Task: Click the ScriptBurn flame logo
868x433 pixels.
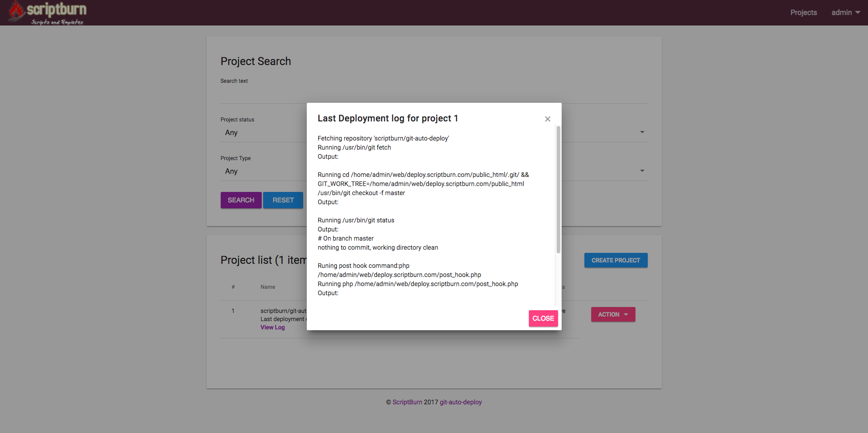Action: [x=16, y=12]
